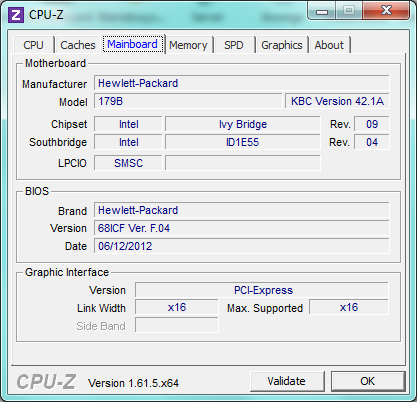Click southbridge vendor Intel field
417x403 pixels.
[x=128, y=142]
